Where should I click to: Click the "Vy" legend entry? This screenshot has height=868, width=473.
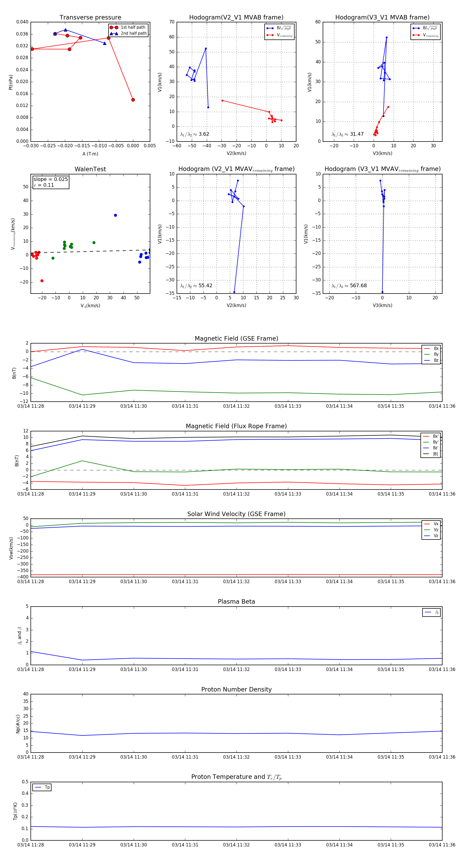point(431,530)
